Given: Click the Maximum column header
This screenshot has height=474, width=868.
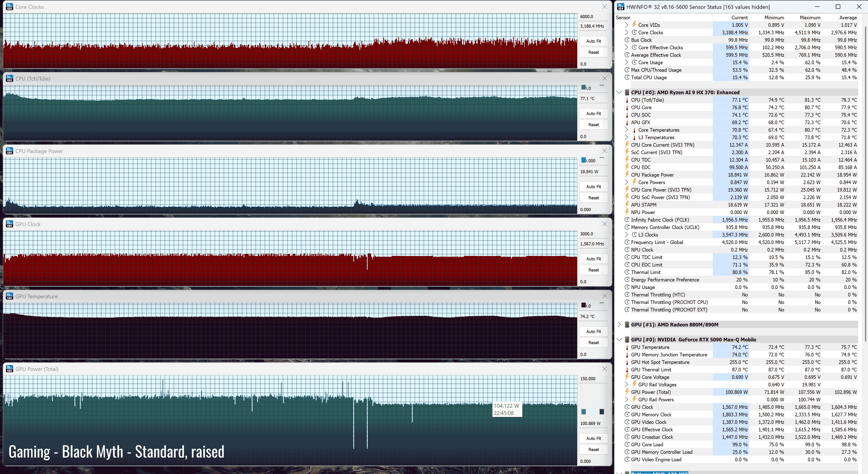Looking at the screenshot, I should point(810,17).
